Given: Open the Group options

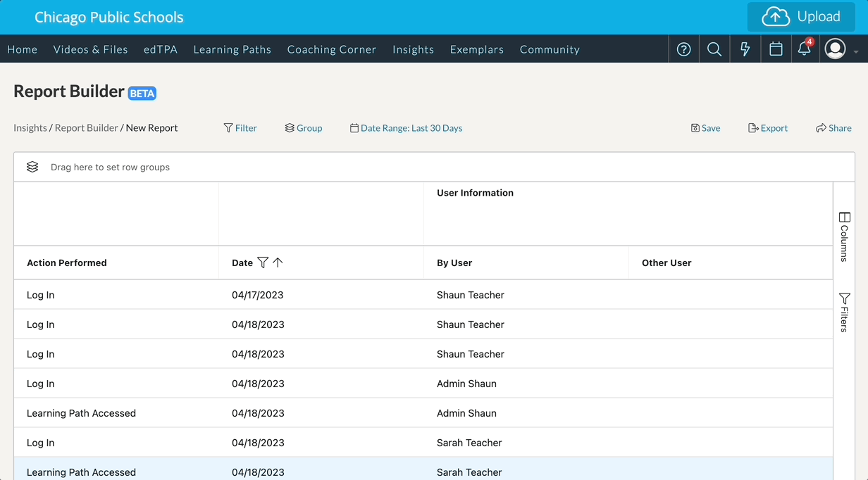Looking at the screenshot, I should click(x=304, y=128).
